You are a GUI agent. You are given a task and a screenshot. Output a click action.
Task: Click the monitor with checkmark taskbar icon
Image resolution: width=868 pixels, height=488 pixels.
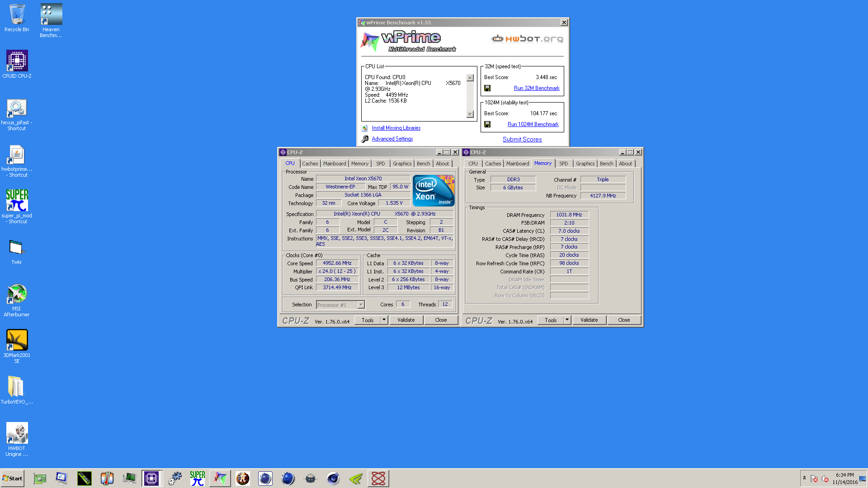coord(62,479)
